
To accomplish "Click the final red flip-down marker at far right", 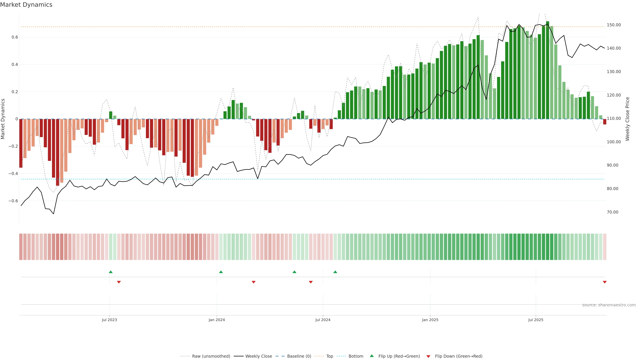I will pos(604,282).
